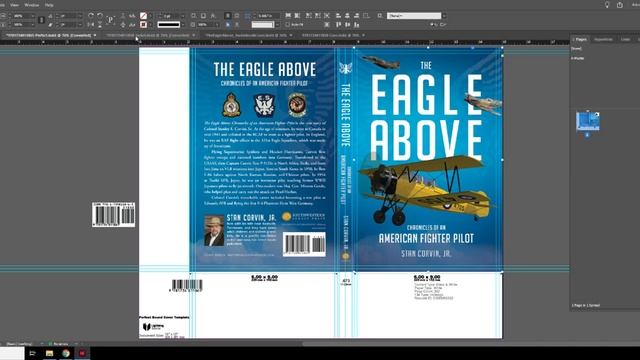
Task: Open the fill swatch dropdown arrow
Action: point(150,16)
